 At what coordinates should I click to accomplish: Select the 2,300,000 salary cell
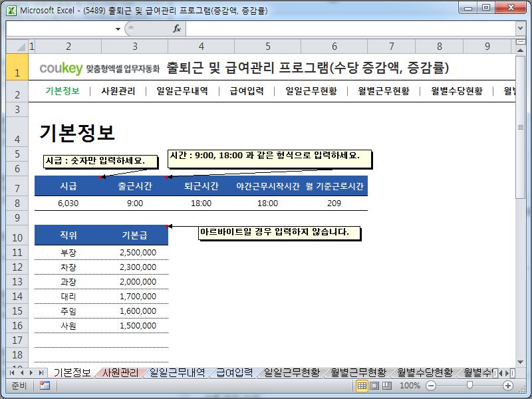(135, 267)
